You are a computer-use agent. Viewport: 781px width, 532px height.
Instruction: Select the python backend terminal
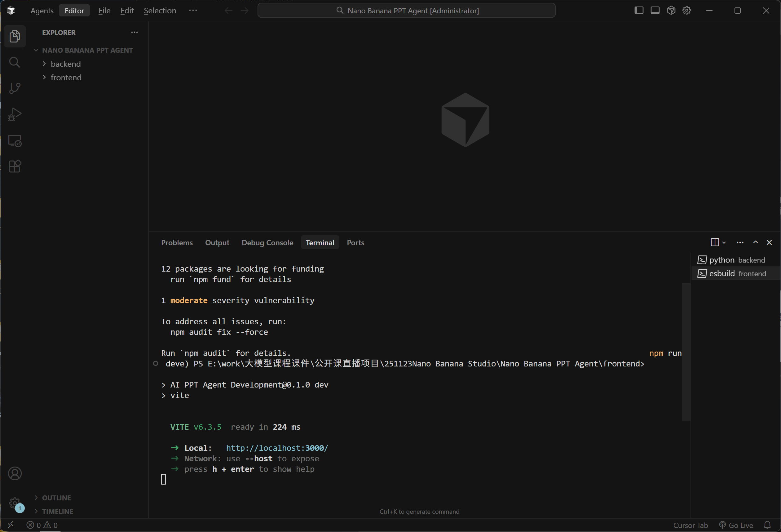[x=735, y=260]
